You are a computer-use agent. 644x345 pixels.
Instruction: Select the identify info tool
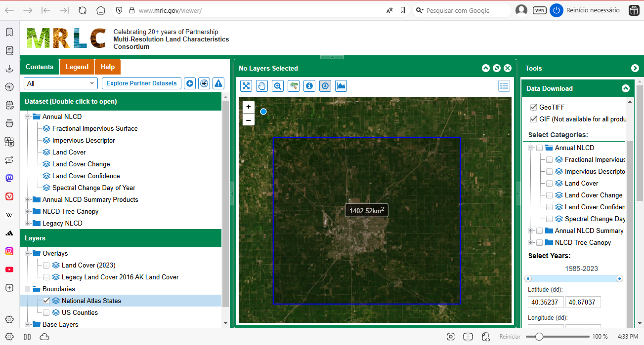(x=309, y=86)
